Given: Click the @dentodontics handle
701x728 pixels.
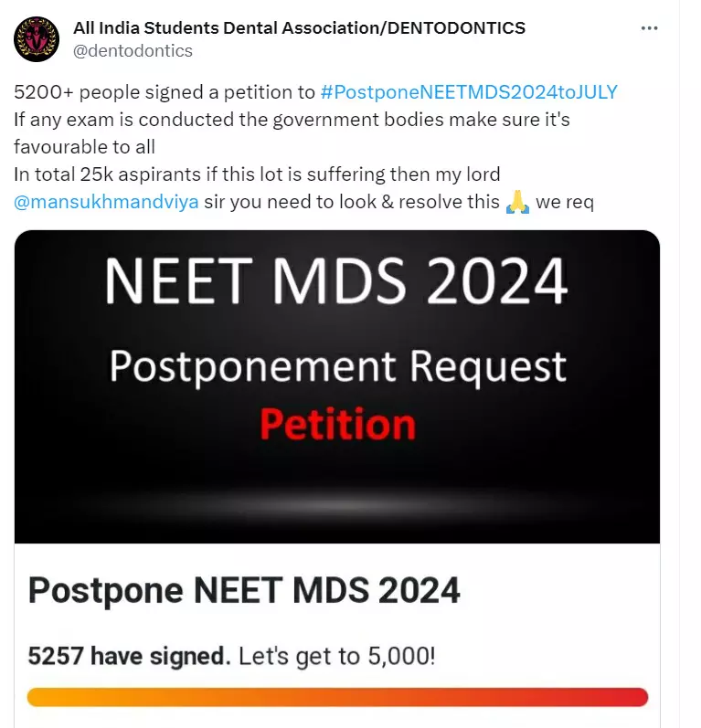Looking at the screenshot, I should [x=133, y=51].
